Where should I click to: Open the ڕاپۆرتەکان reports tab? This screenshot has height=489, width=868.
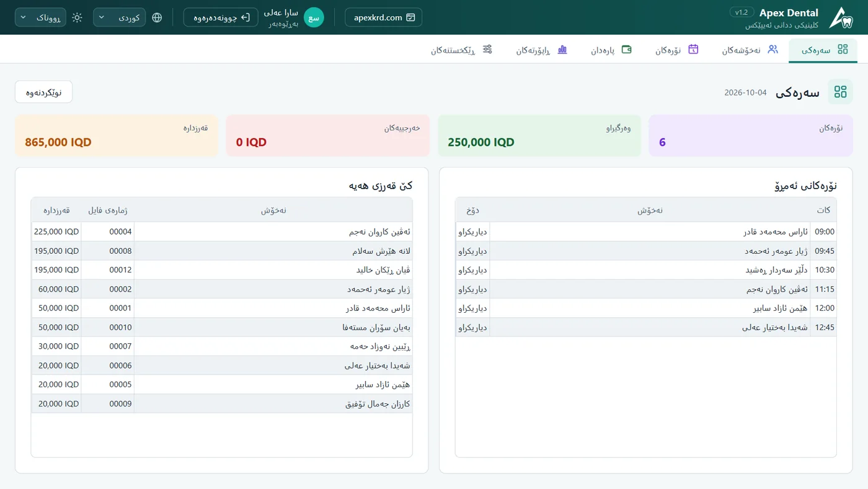(542, 50)
